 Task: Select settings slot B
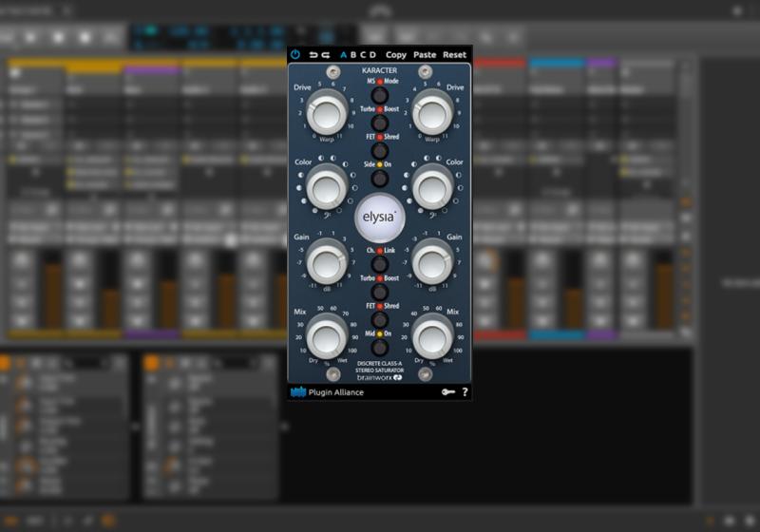(353, 55)
